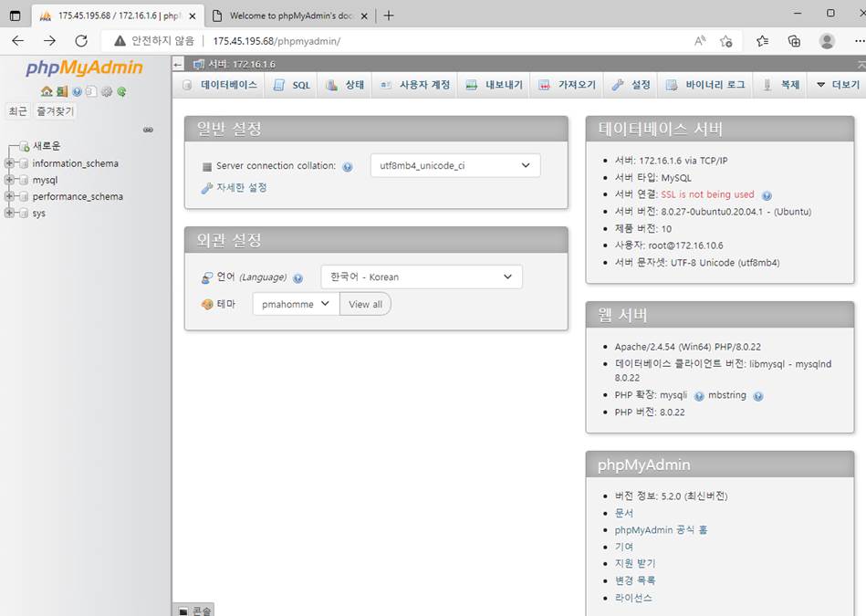Screen dimensions: 866x616
Task: Open the 한국어 - Korean language dropdown
Action: (422, 277)
